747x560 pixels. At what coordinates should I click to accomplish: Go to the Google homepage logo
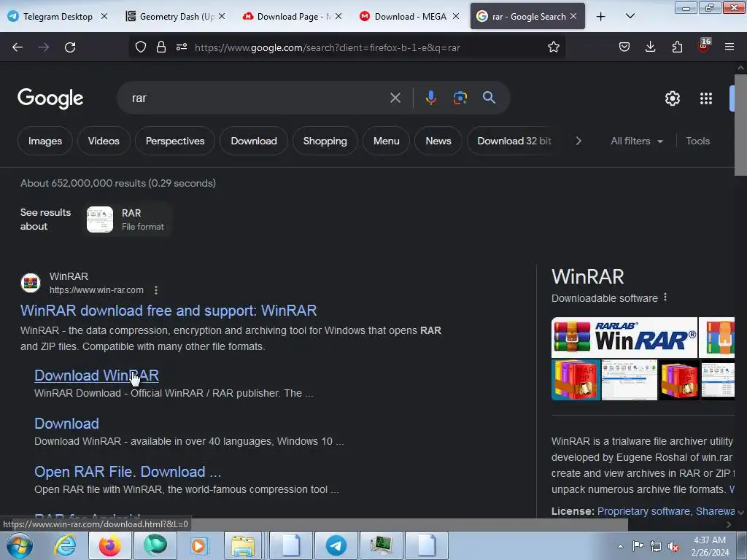coord(50,98)
